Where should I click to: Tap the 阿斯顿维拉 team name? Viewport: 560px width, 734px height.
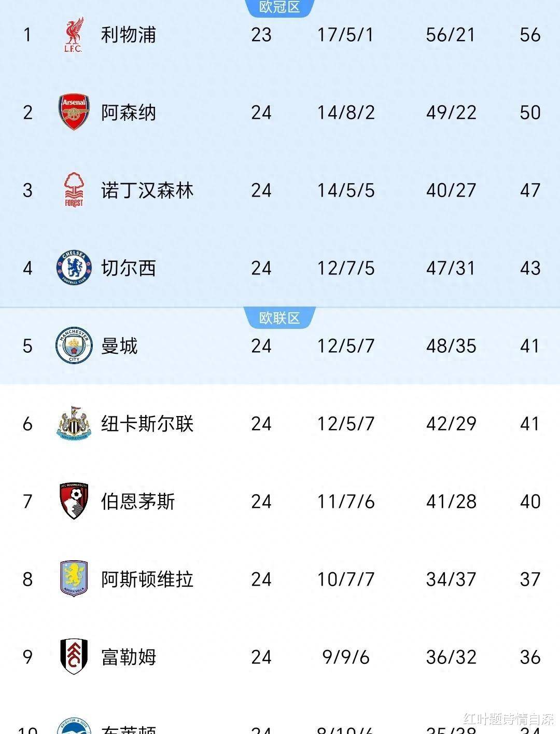(x=147, y=579)
